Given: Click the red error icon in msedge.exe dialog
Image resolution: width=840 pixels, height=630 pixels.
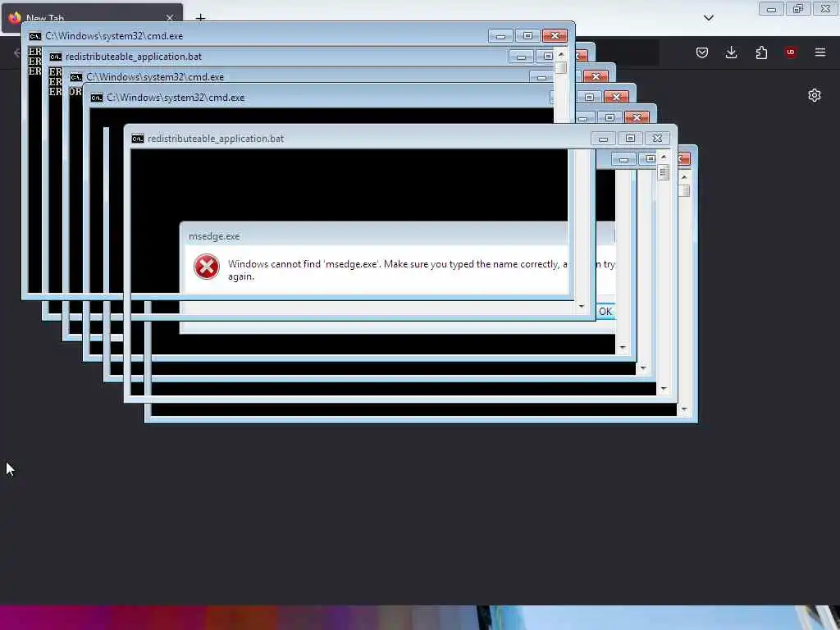Looking at the screenshot, I should pos(207,267).
